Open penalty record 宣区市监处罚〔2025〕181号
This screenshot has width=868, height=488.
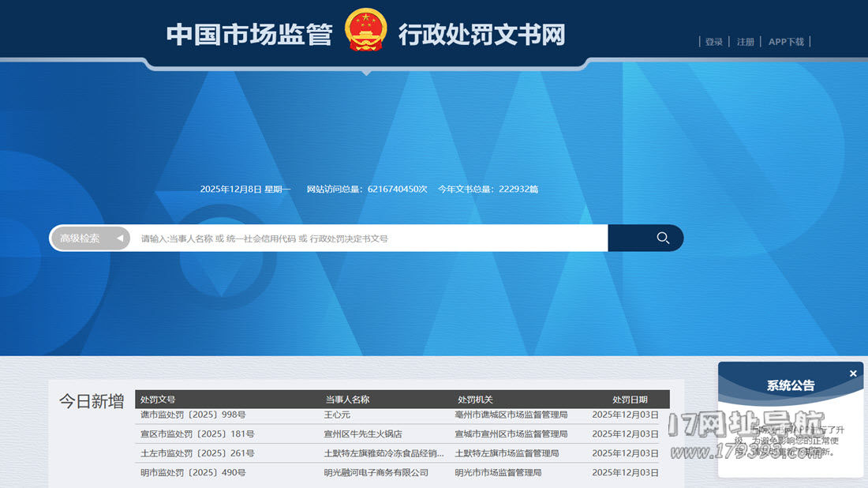197,434
